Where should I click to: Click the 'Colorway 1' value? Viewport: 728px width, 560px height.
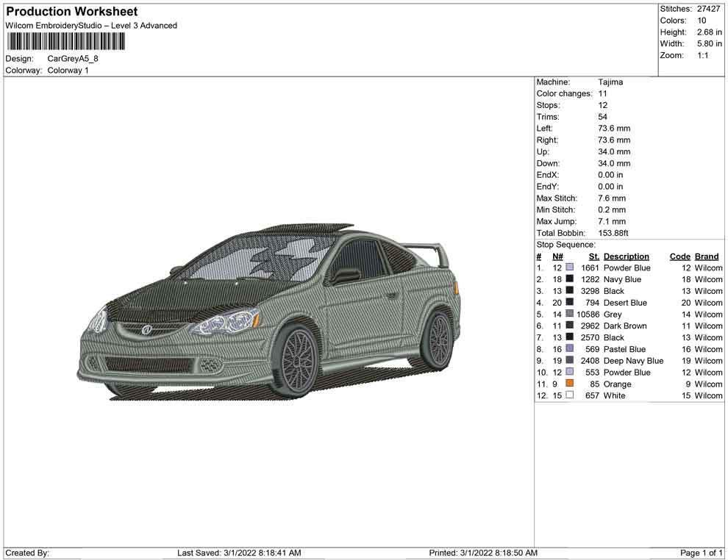68,71
